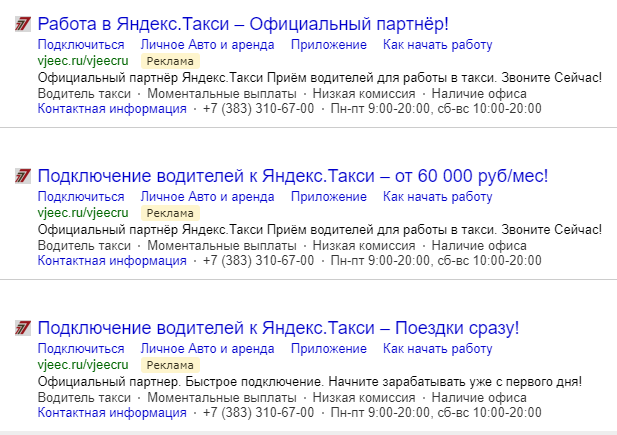Click 'Как начать работу' under 'Поездки сразу' ad
This screenshot has height=435, width=617.
tap(438, 348)
